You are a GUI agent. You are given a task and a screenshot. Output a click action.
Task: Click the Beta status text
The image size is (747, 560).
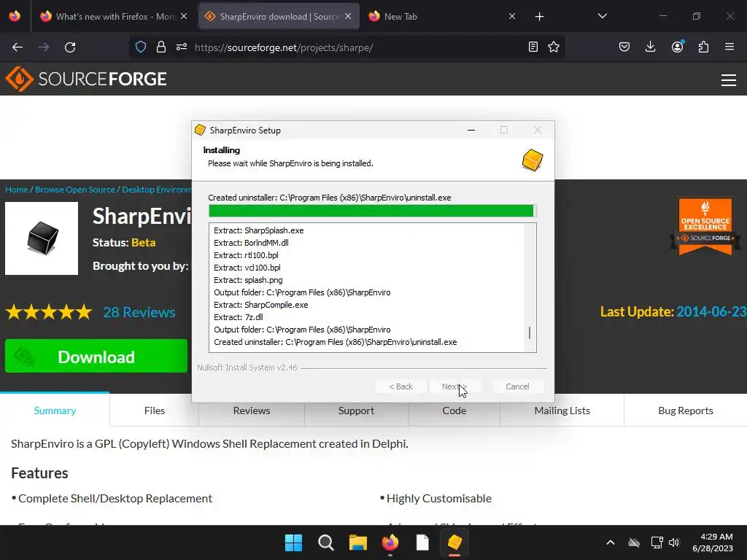pos(144,242)
